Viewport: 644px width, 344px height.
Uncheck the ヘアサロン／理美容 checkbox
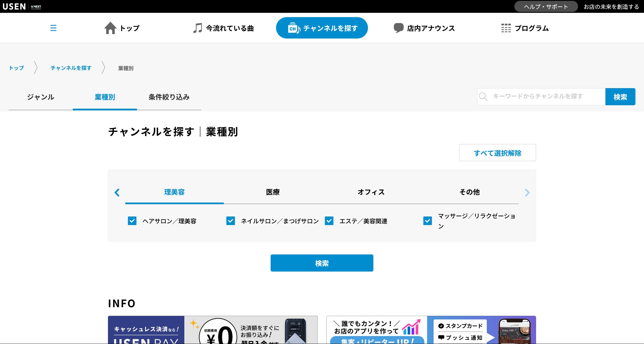click(x=132, y=221)
